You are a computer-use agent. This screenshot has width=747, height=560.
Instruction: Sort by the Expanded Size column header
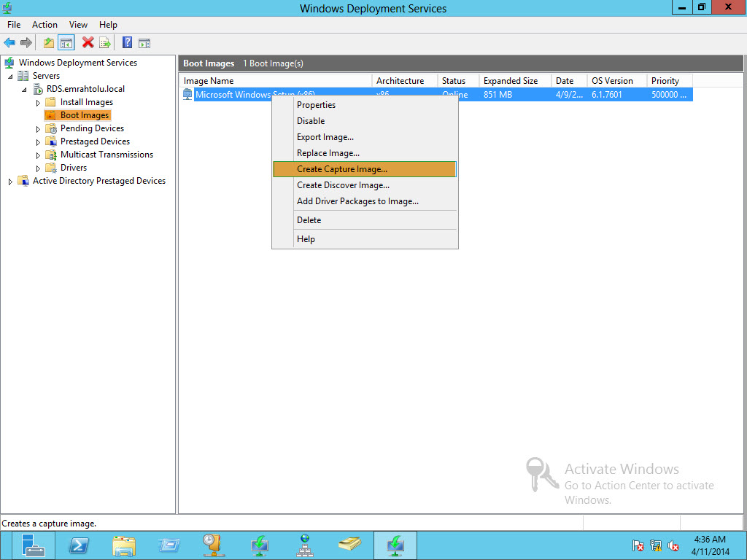pos(515,81)
